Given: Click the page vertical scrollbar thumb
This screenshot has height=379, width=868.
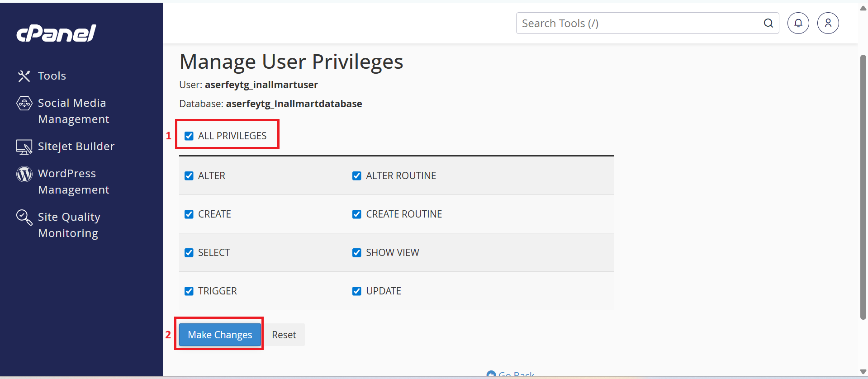Looking at the screenshot, I should 863,187.
